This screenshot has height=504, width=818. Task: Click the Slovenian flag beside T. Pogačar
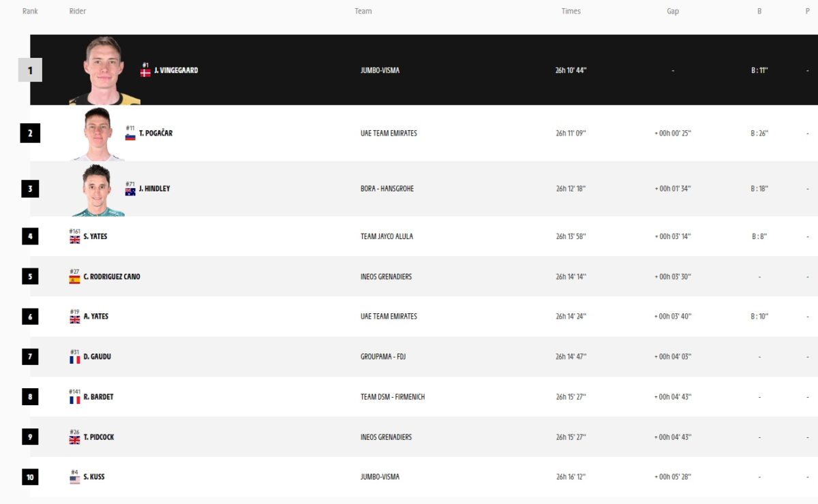(x=130, y=136)
